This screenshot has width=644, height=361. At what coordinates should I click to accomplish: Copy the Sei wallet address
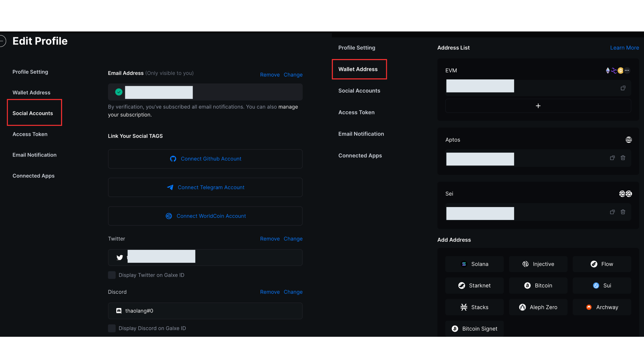click(612, 212)
